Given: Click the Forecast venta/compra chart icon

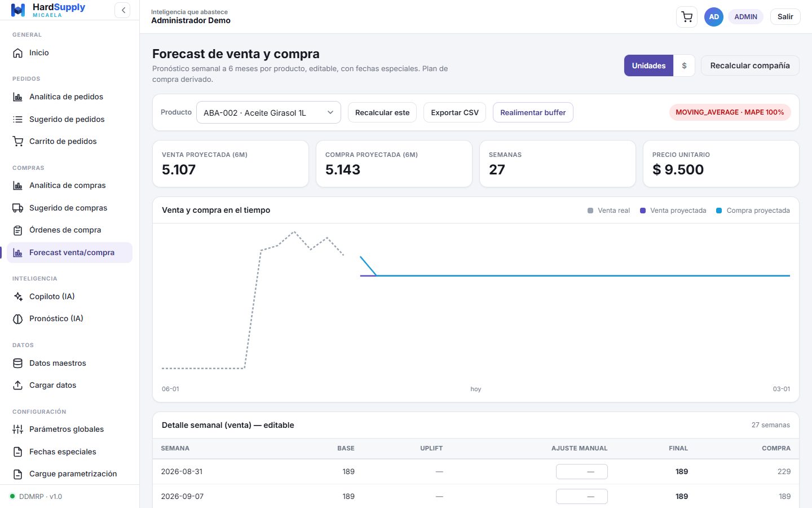Looking at the screenshot, I should 18,253.
